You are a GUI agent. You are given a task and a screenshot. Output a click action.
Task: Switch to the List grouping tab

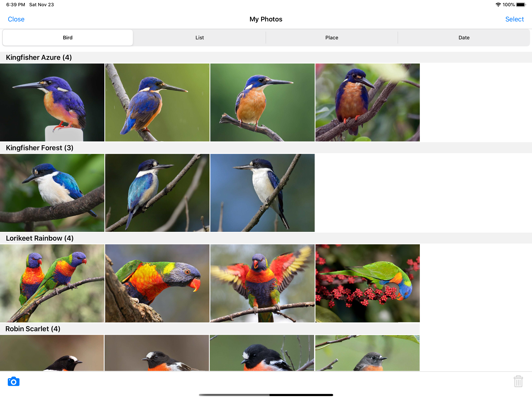(200, 38)
